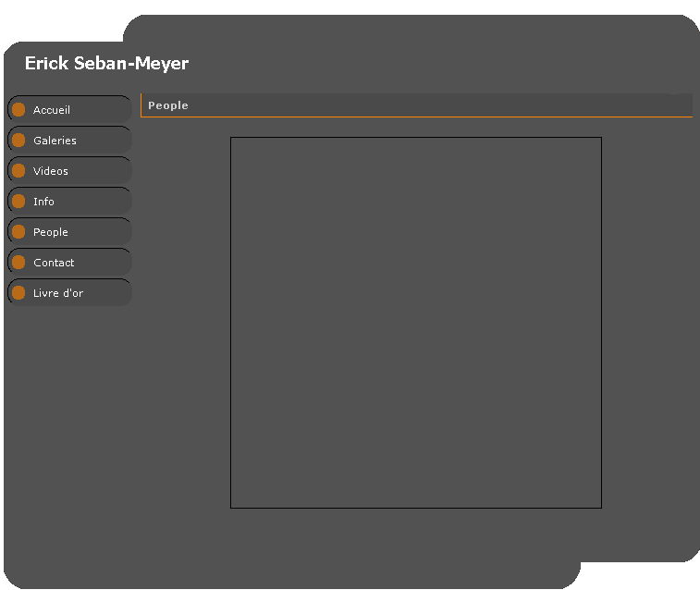Open the Videos section
Viewport: 700px width, 590px height.
tap(51, 171)
